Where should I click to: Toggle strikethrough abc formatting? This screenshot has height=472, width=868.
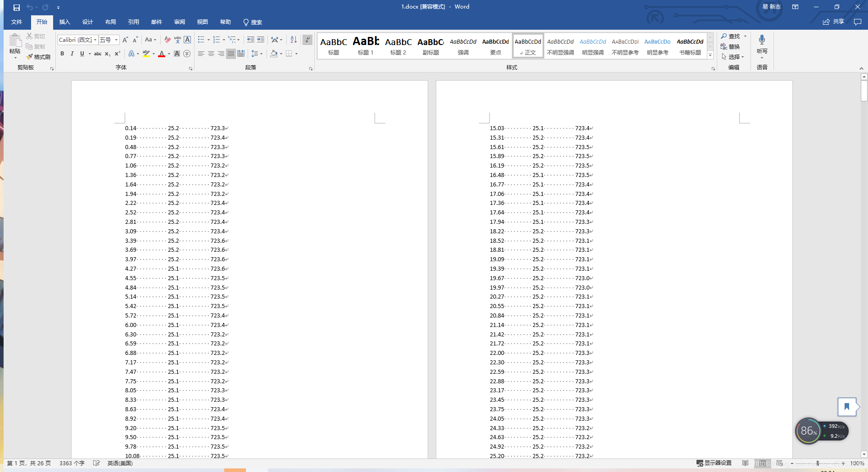coord(98,54)
